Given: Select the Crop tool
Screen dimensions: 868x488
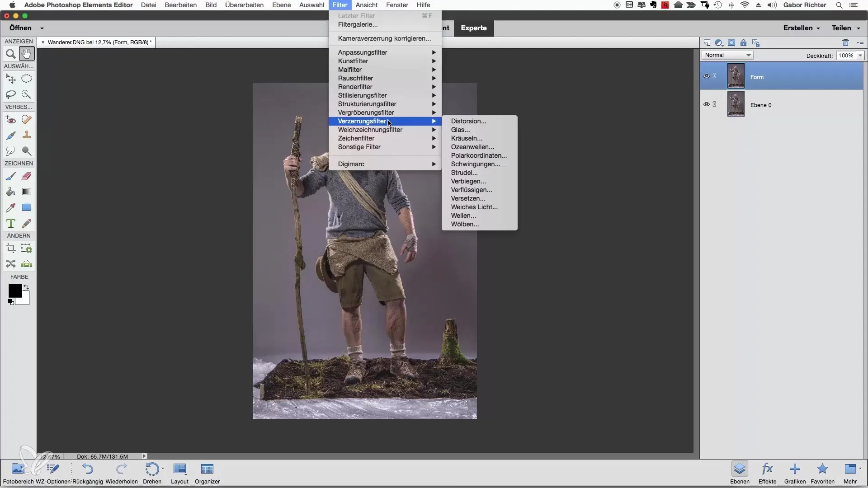Looking at the screenshot, I should point(11,249).
